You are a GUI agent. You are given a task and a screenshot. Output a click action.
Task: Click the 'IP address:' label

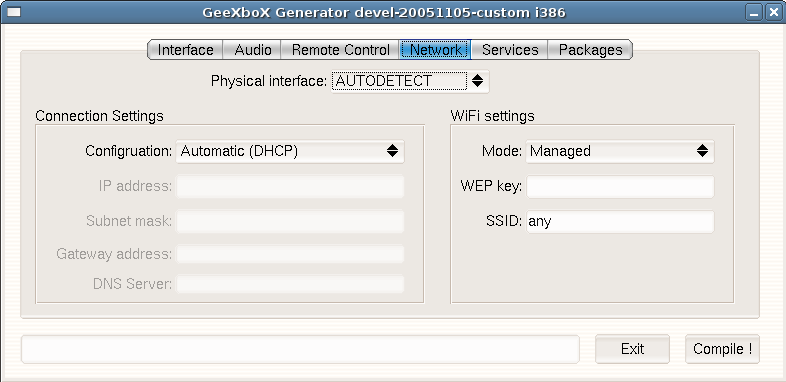point(135,186)
